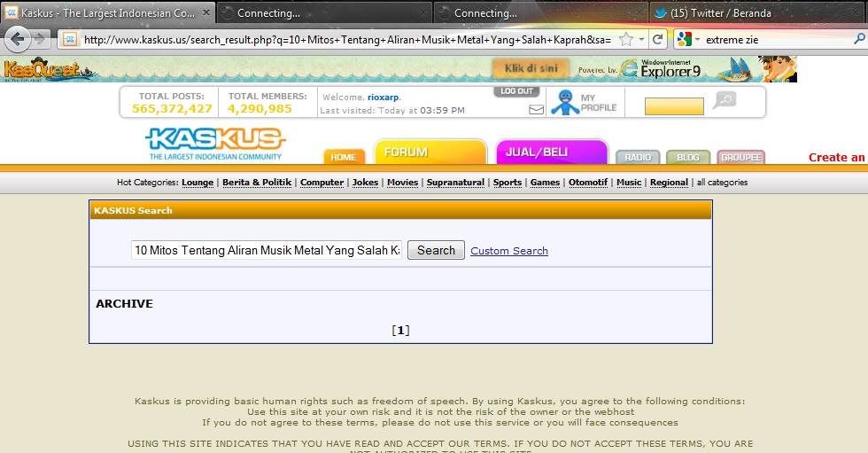This screenshot has width=868, height=453.
Task: Open the username link rioxarp
Action: (383, 97)
